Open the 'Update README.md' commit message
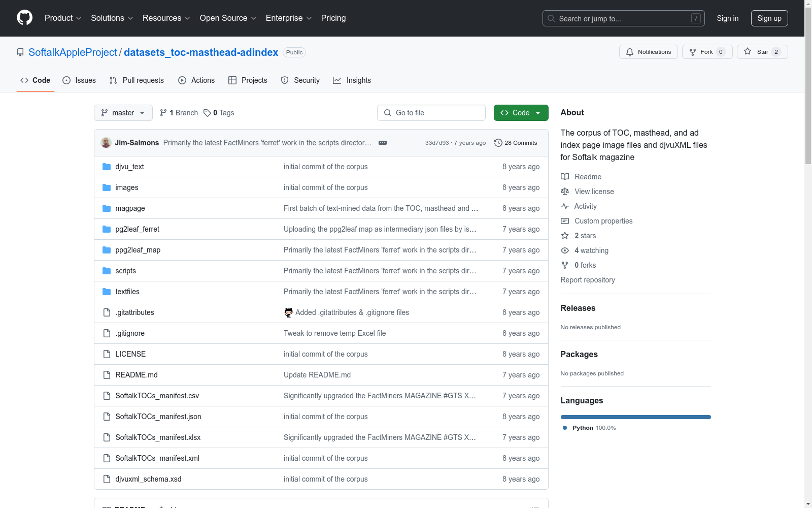Viewport: 812px width, 508px height. click(317, 375)
